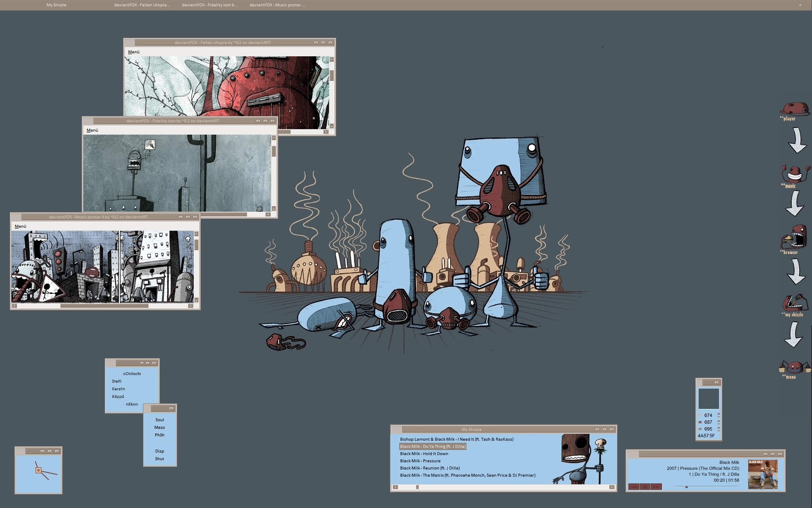Click scroll-left arrow in Music poster window
The height and width of the screenshot is (508, 812).
(x=14, y=306)
